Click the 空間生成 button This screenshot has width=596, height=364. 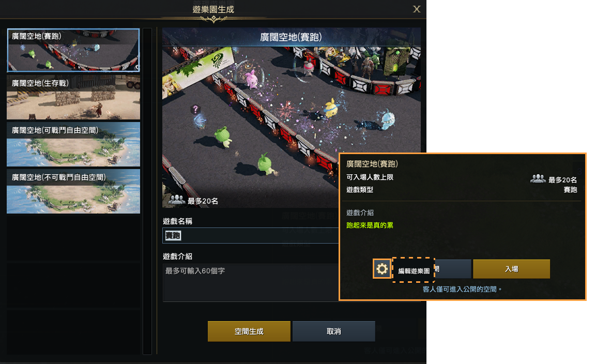point(249,331)
